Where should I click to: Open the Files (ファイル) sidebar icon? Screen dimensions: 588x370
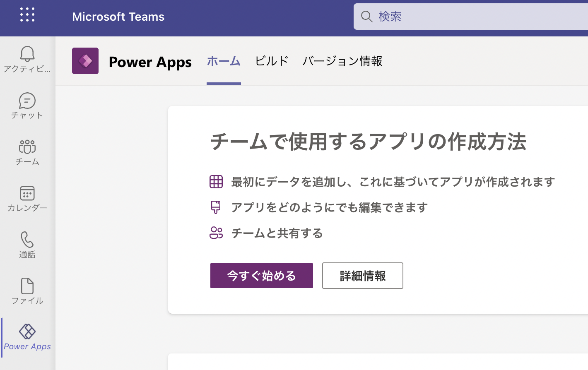tap(27, 286)
